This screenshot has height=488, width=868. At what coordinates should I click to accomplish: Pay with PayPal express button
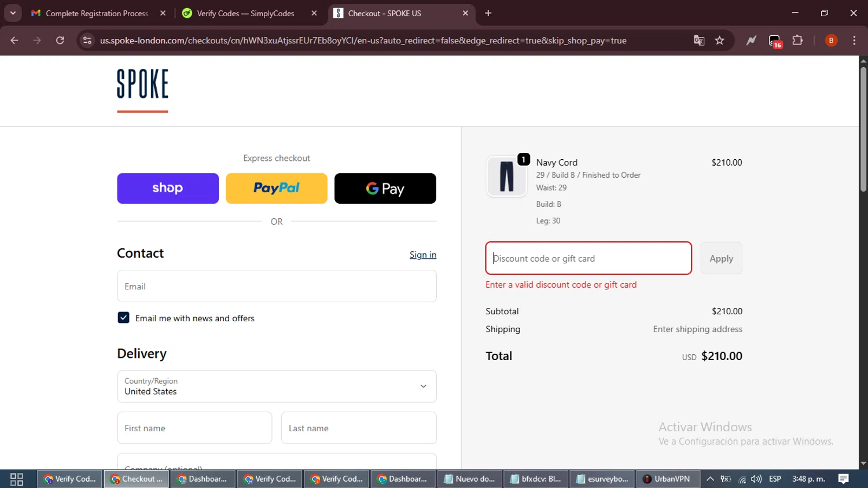pyautogui.click(x=277, y=188)
